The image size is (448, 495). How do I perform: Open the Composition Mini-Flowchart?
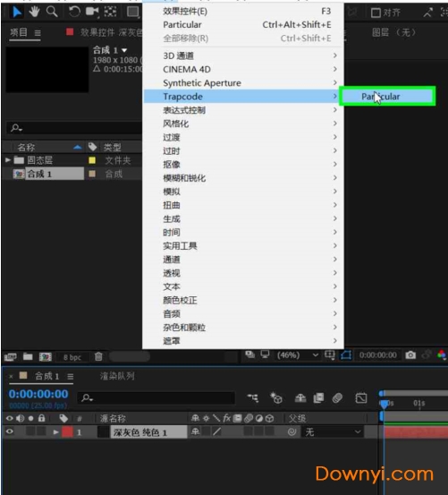(252, 398)
